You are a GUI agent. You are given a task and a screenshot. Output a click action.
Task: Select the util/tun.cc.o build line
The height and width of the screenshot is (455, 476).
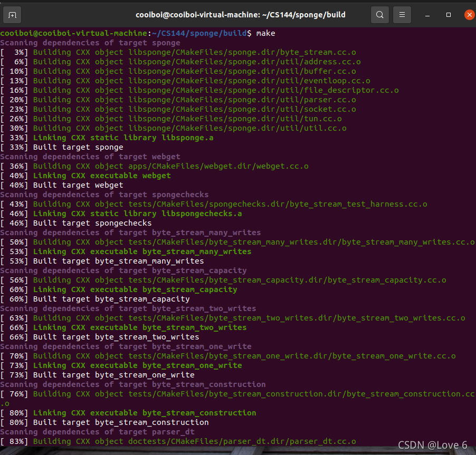click(x=171, y=119)
